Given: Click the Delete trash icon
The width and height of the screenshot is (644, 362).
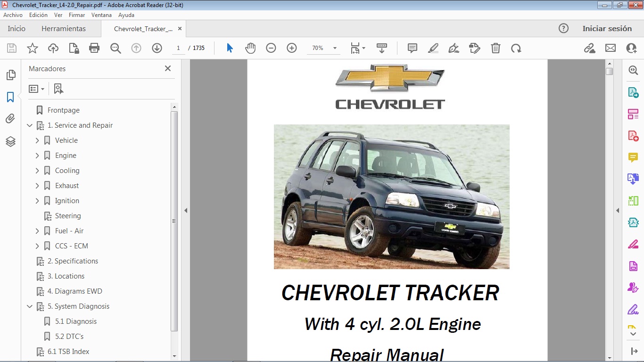Looking at the screenshot, I should coord(495,48).
